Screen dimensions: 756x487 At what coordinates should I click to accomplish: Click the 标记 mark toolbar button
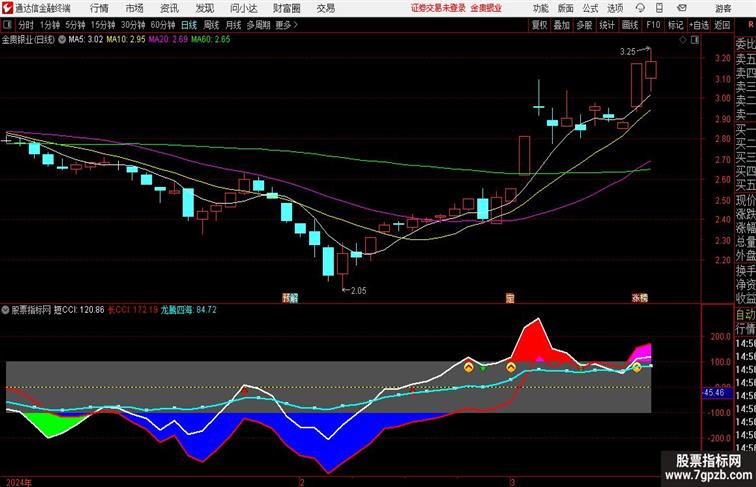(x=675, y=25)
